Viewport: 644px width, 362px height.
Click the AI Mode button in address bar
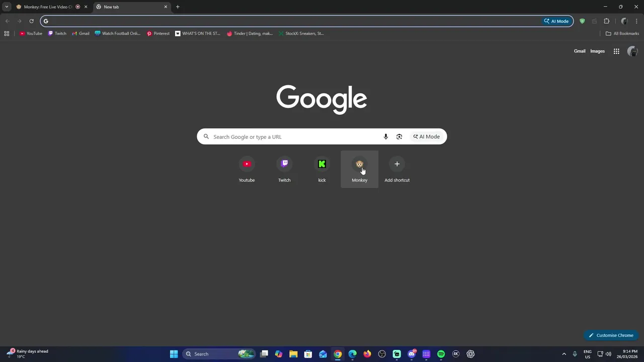tap(556, 21)
